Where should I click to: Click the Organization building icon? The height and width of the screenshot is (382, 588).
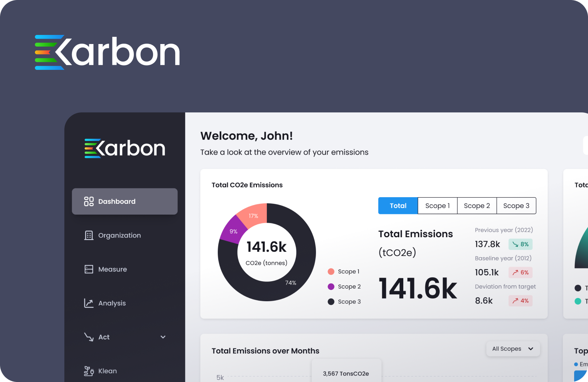click(x=89, y=235)
